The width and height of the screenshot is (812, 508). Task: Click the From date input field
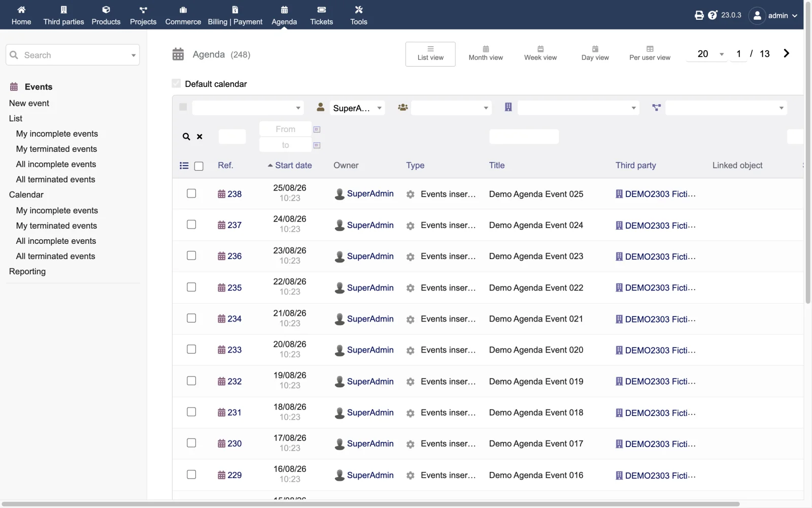(x=285, y=129)
